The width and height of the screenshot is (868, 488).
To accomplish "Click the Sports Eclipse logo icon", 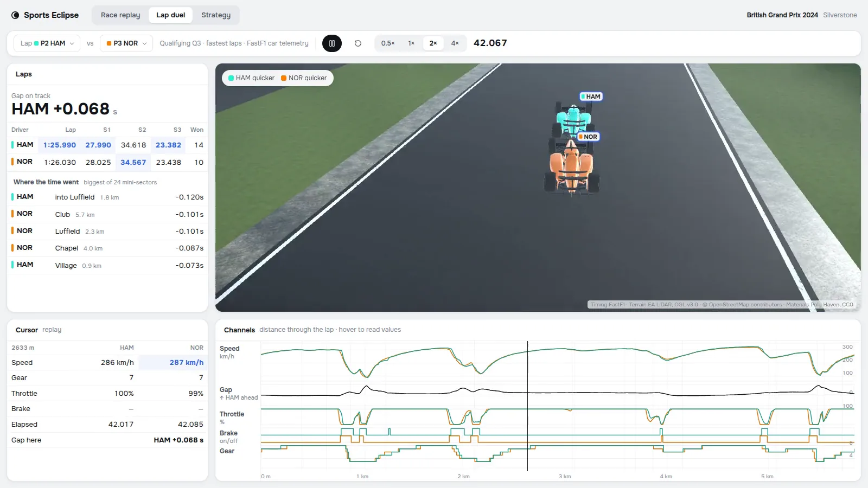I will pos(15,15).
